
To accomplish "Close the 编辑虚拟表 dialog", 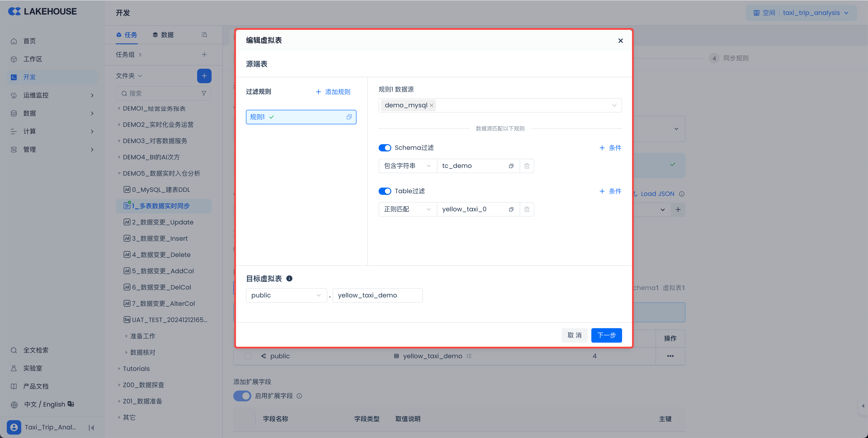I will pyautogui.click(x=620, y=40).
